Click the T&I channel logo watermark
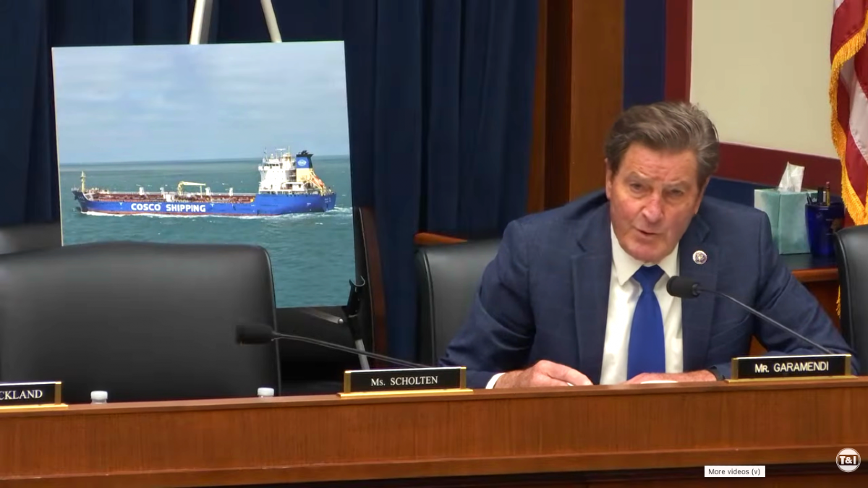The image size is (868, 488). pos(848,460)
